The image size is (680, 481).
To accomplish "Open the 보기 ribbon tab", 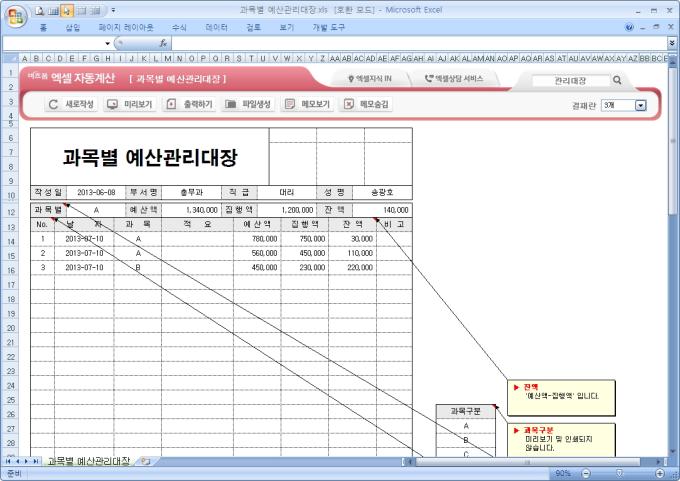I will pyautogui.click(x=286, y=27).
